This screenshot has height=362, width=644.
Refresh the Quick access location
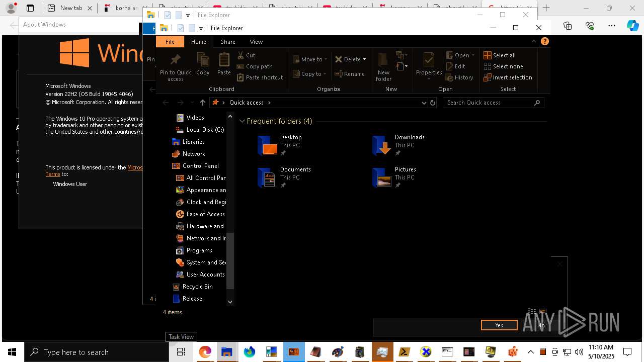pos(432,103)
